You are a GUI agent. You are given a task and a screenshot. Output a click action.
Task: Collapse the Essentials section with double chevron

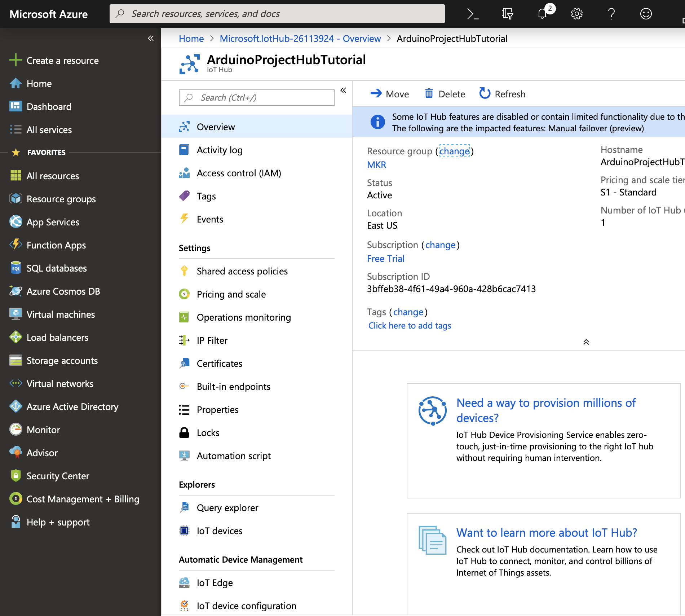586,342
